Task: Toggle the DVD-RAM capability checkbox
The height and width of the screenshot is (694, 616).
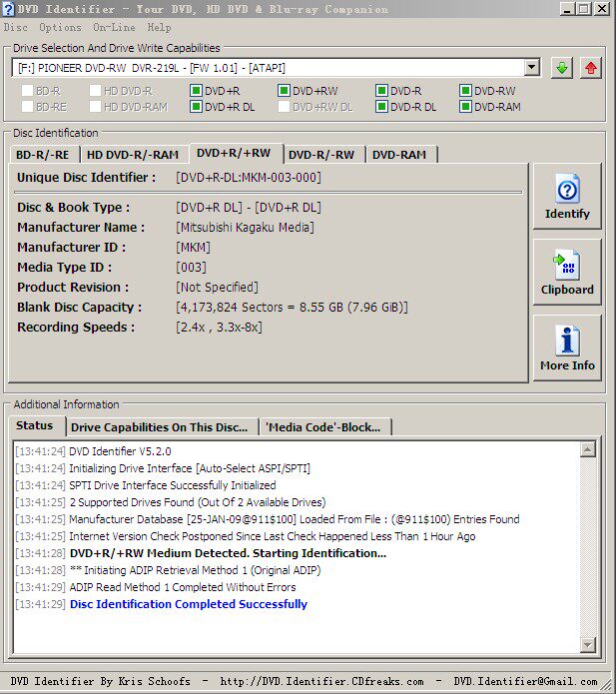Action: pyautogui.click(x=465, y=107)
